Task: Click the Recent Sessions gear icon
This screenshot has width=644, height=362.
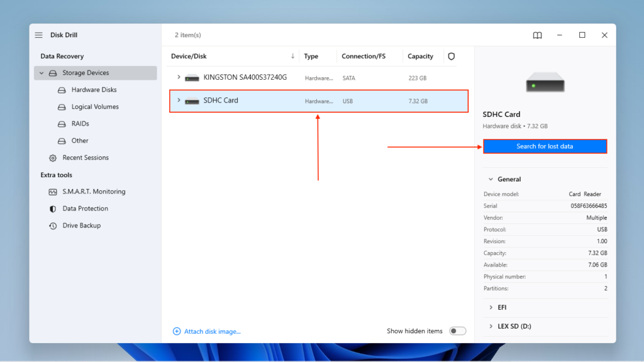Action: pyautogui.click(x=53, y=158)
